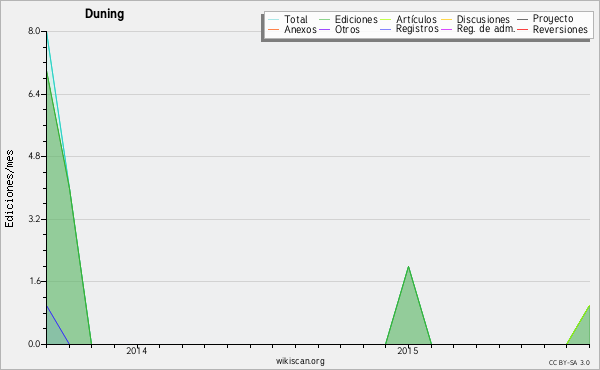Screen dimensions: 600x370
Task: Click the cyan Total line color swatch
Action: pos(274,19)
